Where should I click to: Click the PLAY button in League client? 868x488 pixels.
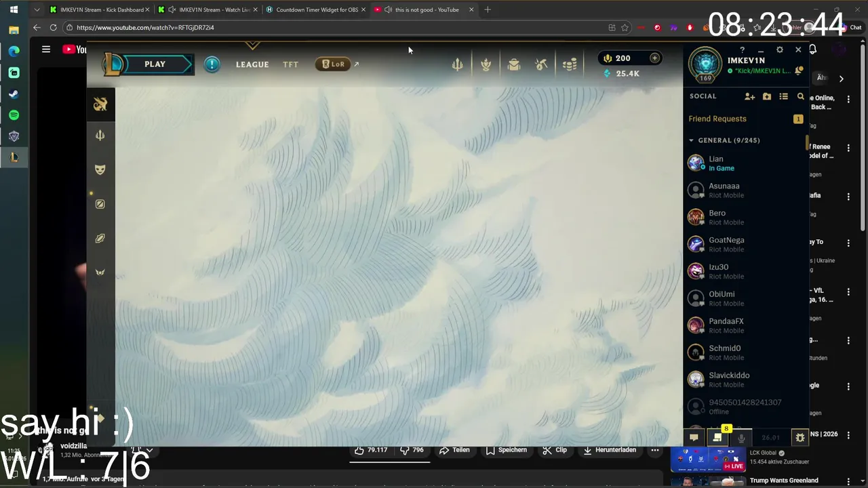pos(155,64)
